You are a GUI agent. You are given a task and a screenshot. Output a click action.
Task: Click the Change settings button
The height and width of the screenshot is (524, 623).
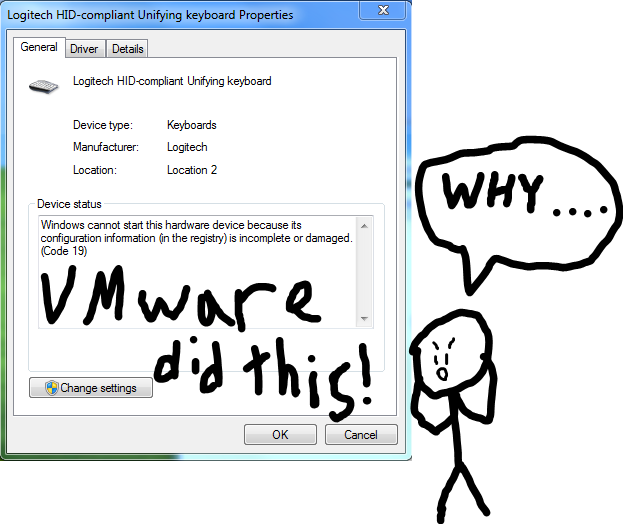tap(91, 388)
